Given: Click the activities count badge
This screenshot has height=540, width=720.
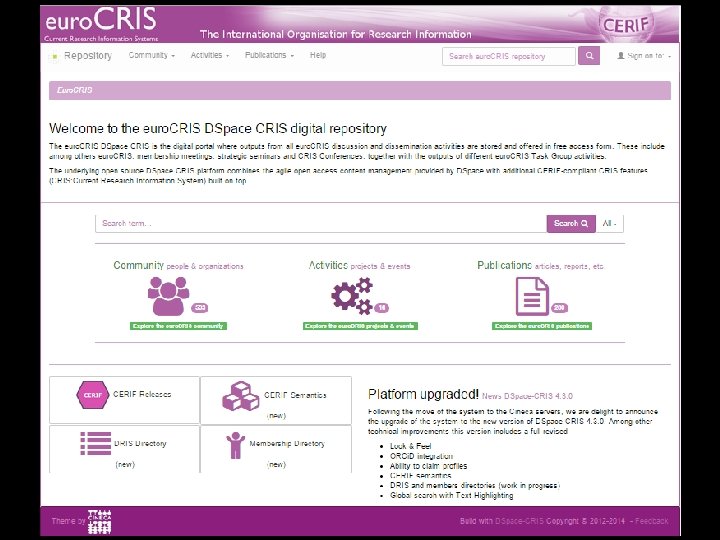Looking at the screenshot, I should (382, 308).
